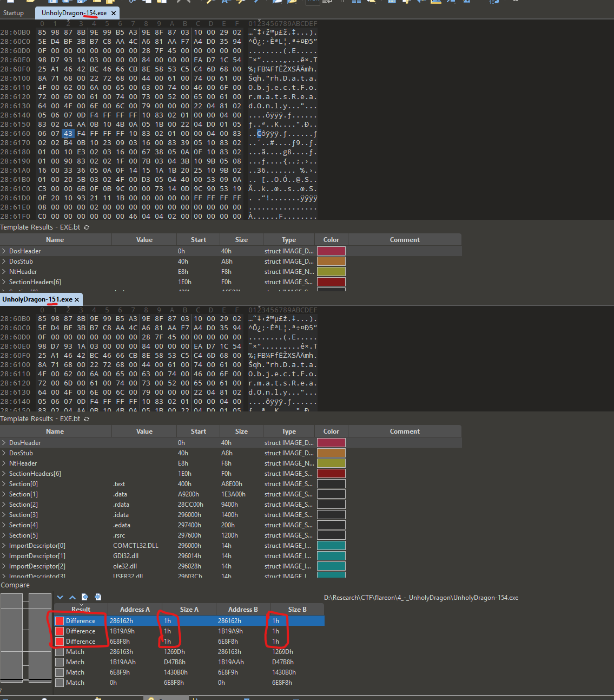The height and width of the screenshot is (700, 614).
Task: Expand ImportDescriptor[1] GDI32.dll entry
Action: [4, 556]
